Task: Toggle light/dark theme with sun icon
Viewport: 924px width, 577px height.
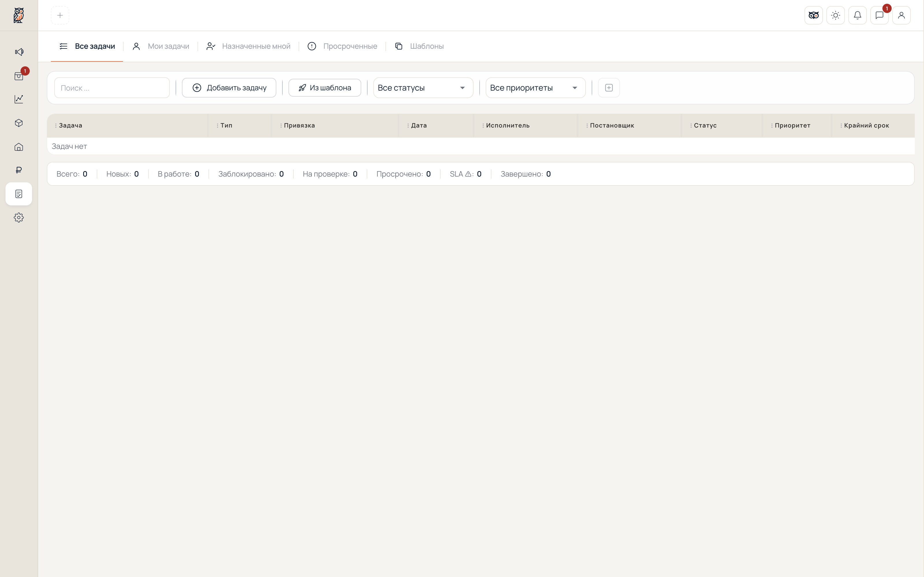Action: tap(835, 15)
